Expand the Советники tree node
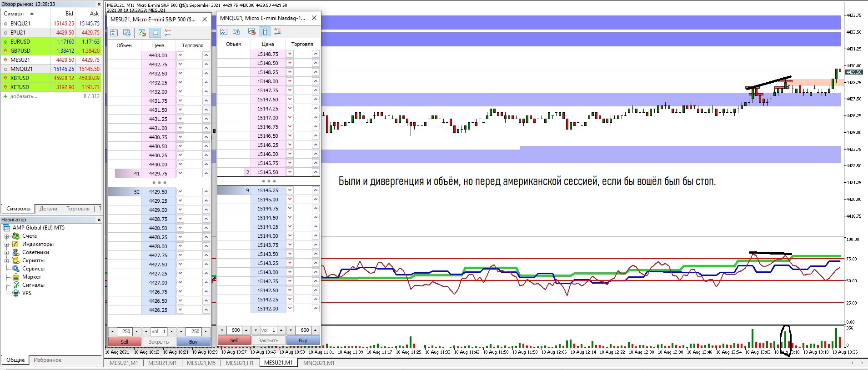Viewport: 868px width, 370px height. click(7, 253)
